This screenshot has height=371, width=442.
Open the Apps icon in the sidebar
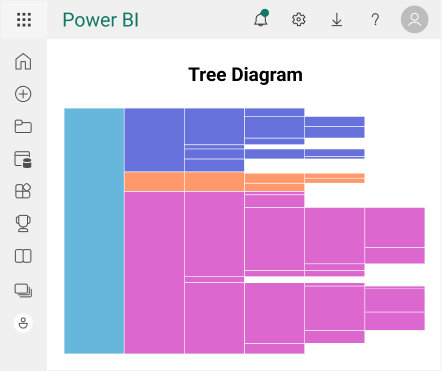(23, 191)
